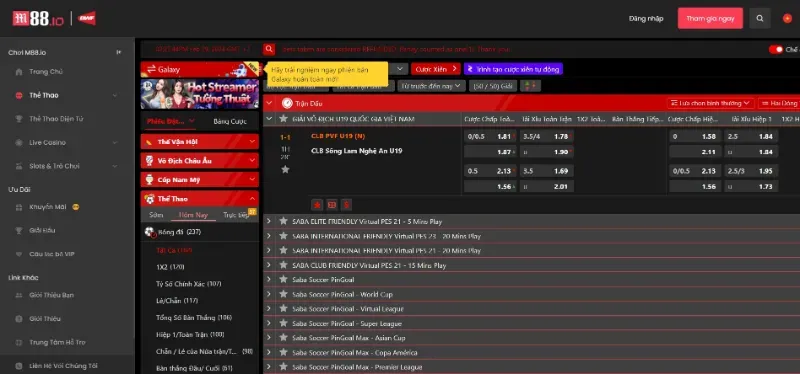Image resolution: width=800 pixels, height=374 pixels.
Task: Click the Đăng nhập link
Action: coord(646,19)
